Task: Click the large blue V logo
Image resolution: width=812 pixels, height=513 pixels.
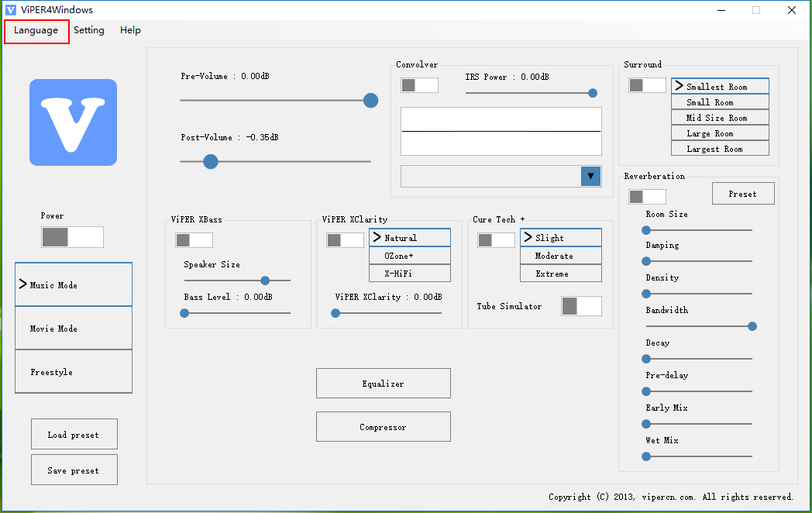Action: (x=73, y=122)
